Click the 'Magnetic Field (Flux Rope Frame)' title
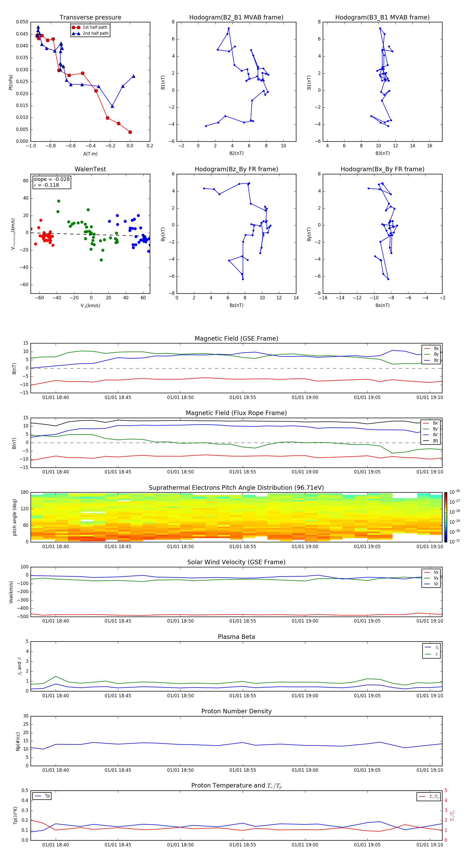Viewport: 473px width, 868px height. (236, 413)
